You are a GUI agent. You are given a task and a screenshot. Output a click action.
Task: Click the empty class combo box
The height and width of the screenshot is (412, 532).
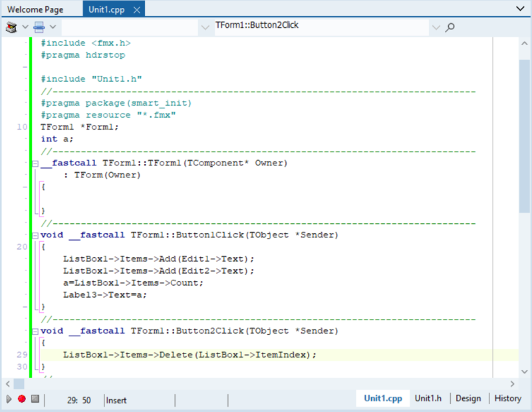130,27
